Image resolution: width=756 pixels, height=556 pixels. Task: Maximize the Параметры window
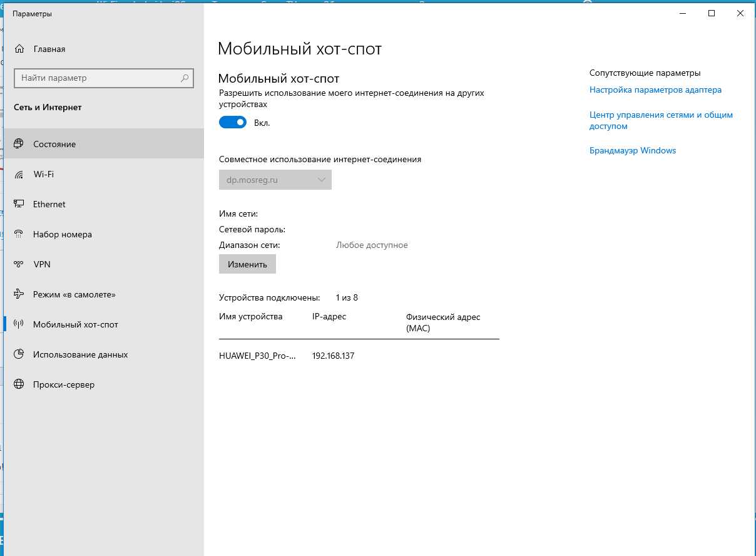click(x=712, y=14)
